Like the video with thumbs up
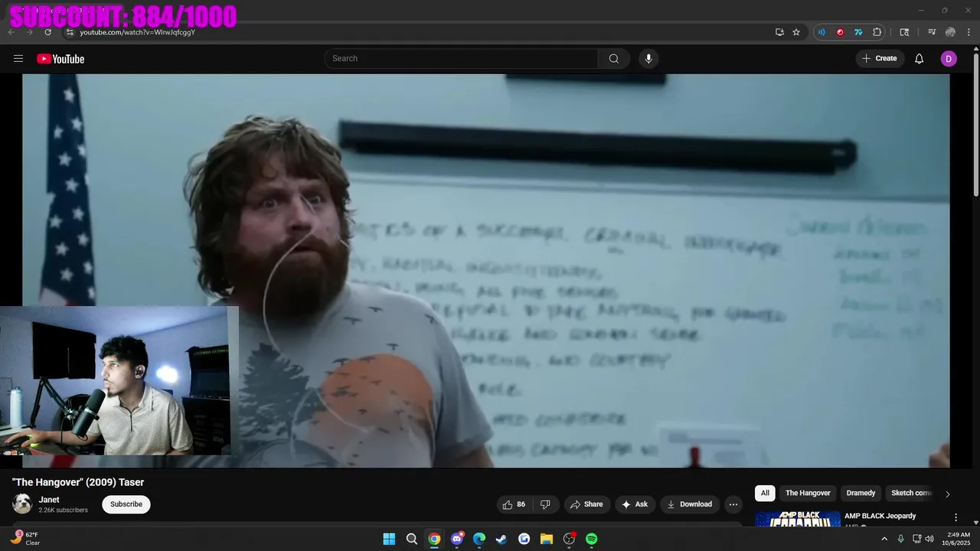 [x=514, y=504]
